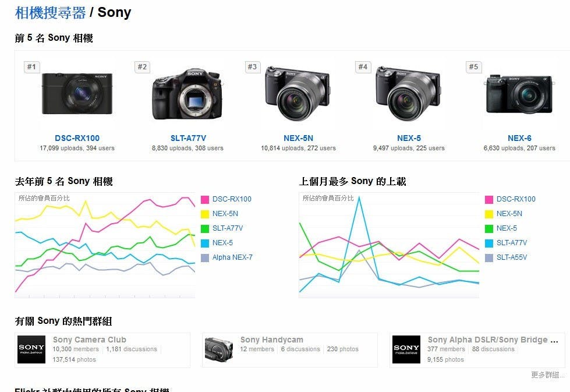Click the pink DSC-RX100 swatch in the left chart legend
This screenshot has width=570, height=392.
coord(205,199)
